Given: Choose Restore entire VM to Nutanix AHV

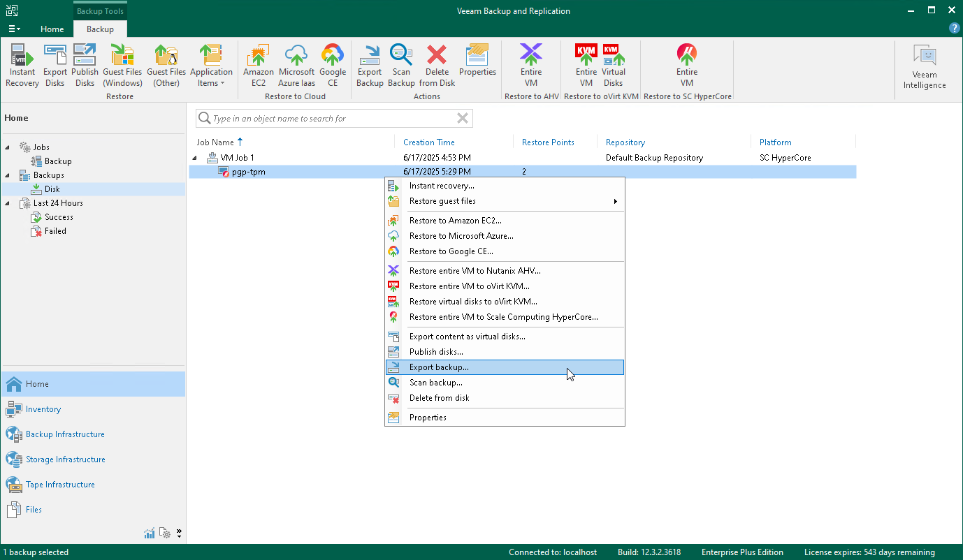Looking at the screenshot, I should pos(505,271).
